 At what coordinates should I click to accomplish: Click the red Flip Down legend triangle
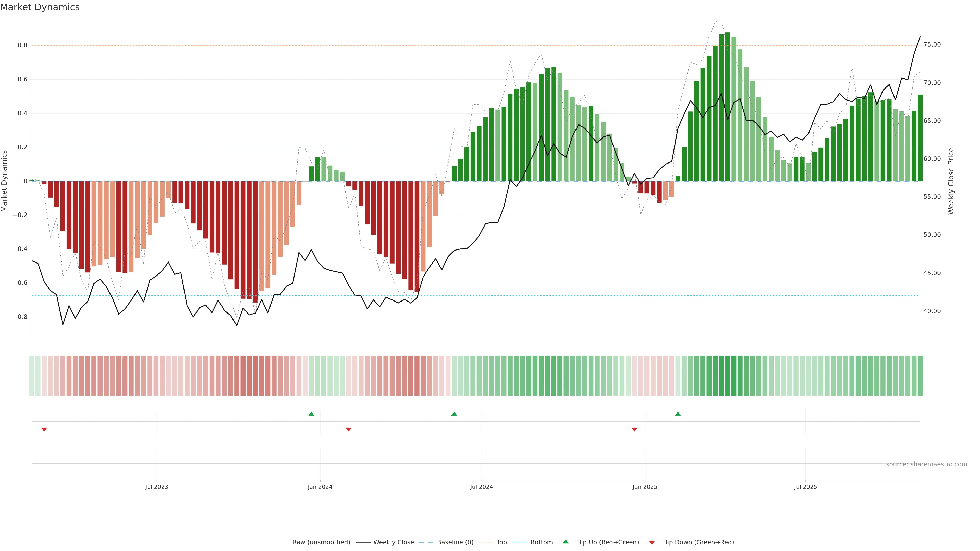(652, 542)
